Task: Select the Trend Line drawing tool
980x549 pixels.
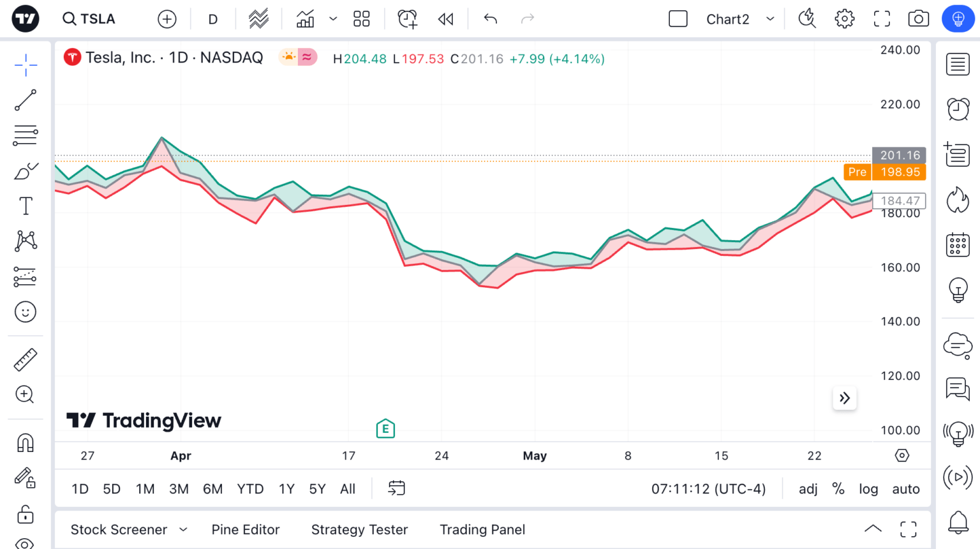Action: click(x=26, y=100)
